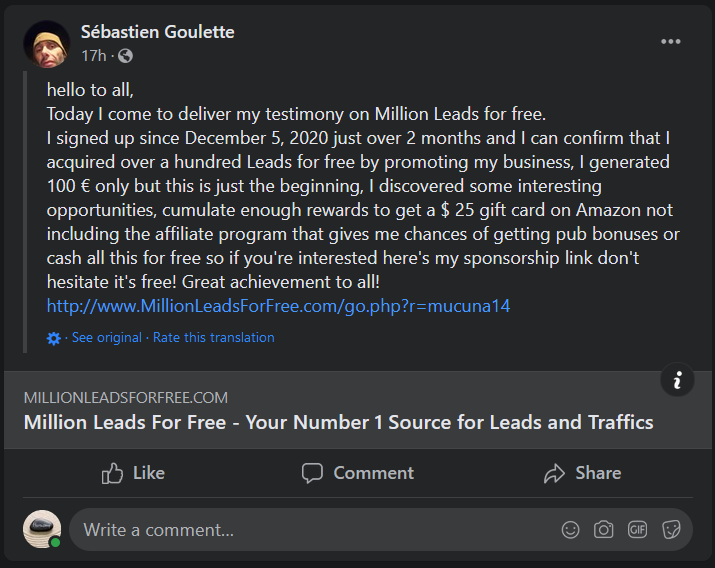Click the translation settings gear icon

[54, 338]
